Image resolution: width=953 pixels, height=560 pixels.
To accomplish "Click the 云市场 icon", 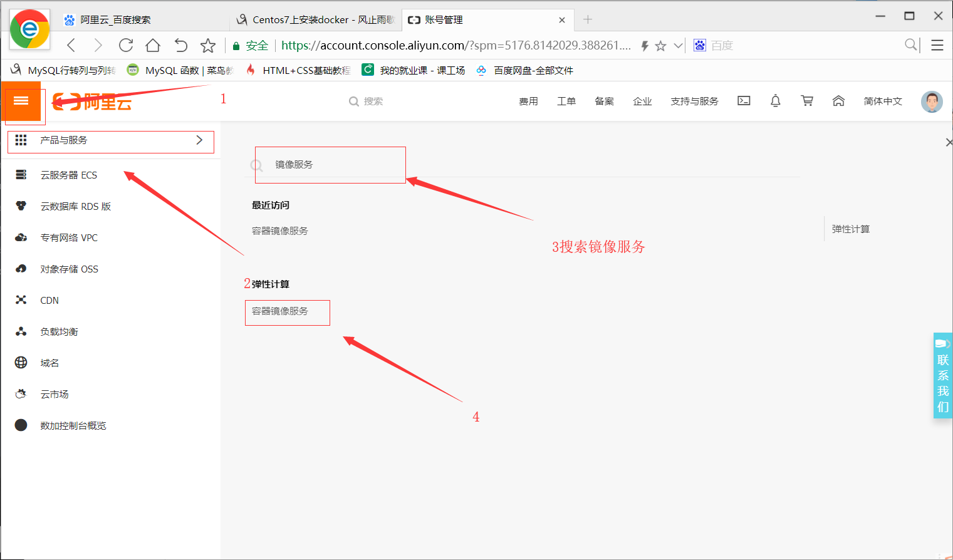I will pos(21,394).
